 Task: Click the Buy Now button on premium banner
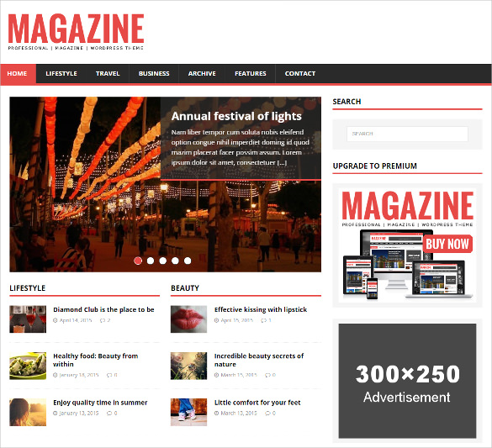pos(447,244)
